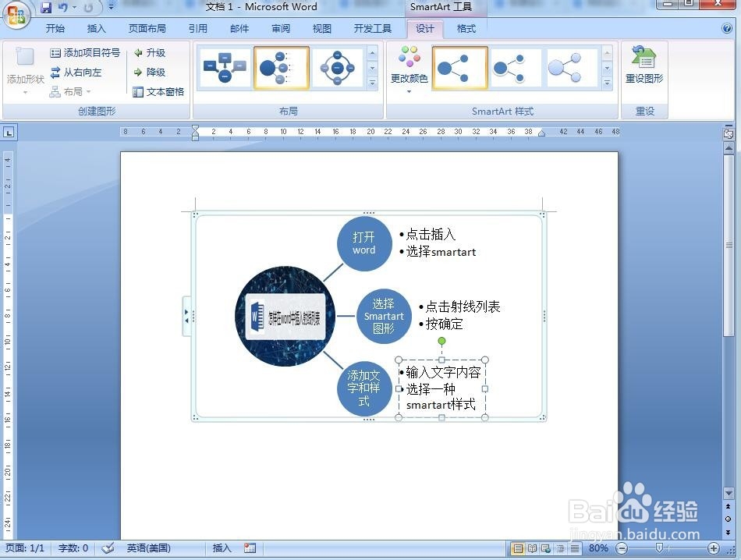741x560 pixels.
Task: Click the macro recording icon in status bar
Action: [x=250, y=548]
